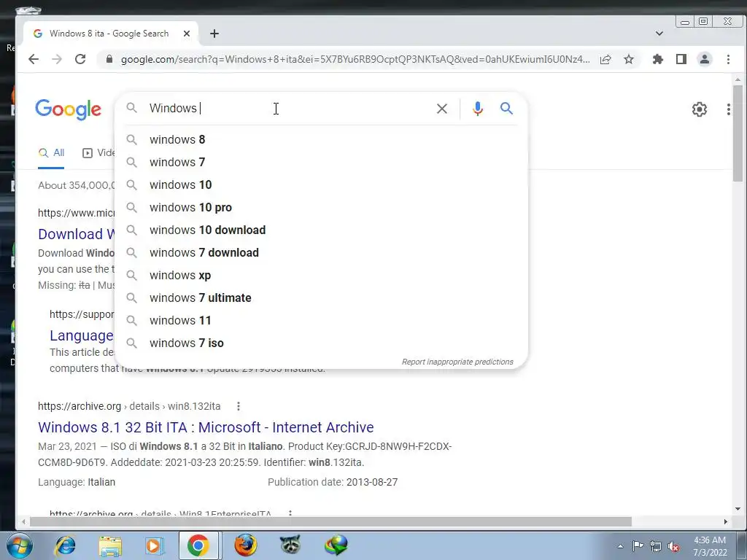Choose suggestion "windows 7"
This screenshot has width=747, height=560.
coord(321,162)
